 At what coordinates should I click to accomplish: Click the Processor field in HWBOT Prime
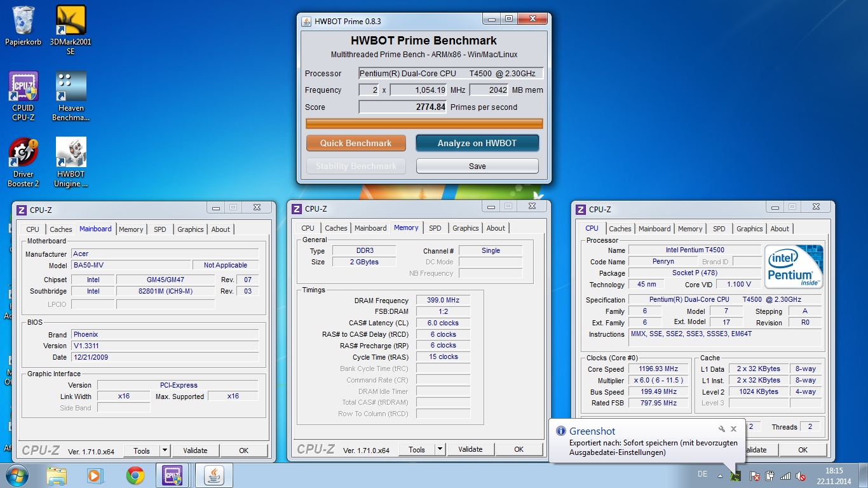click(451, 74)
